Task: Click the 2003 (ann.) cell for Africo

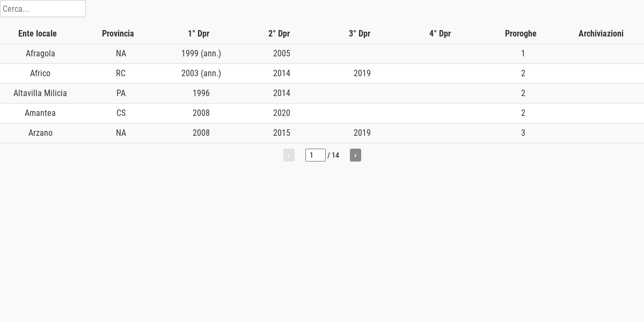Action: (201, 74)
